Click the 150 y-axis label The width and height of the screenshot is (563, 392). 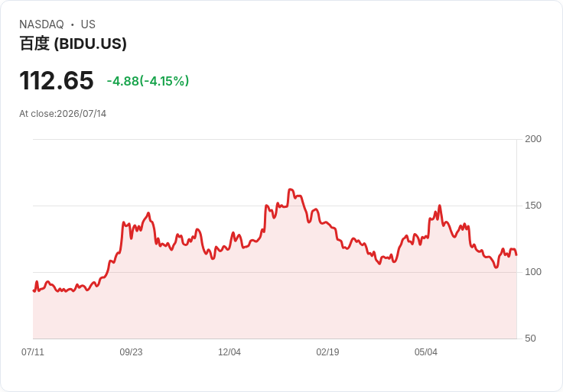(x=533, y=206)
